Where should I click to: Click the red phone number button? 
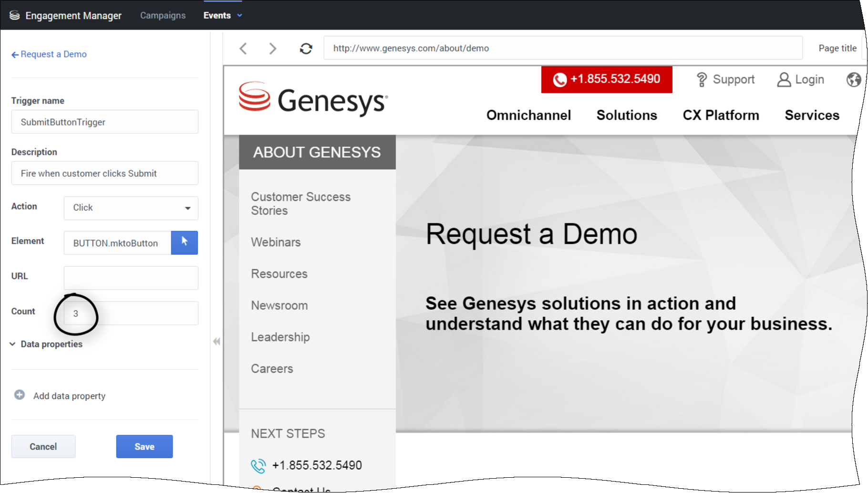click(606, 79)
